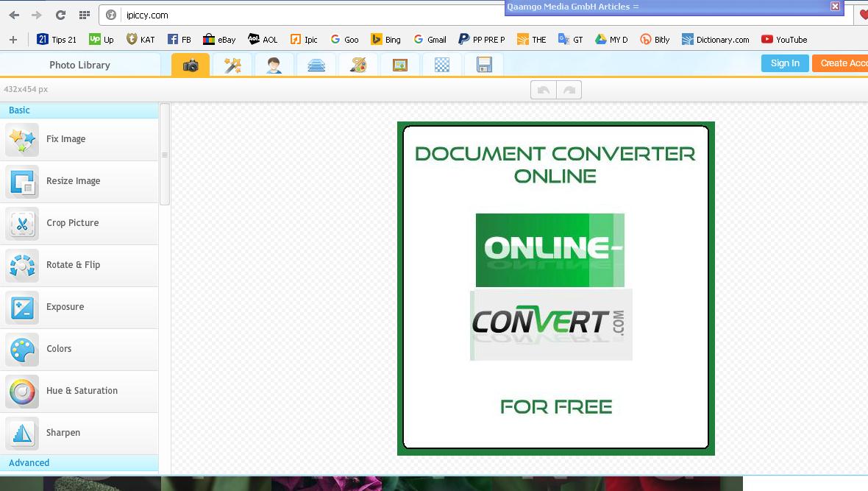Open the Basic Editor camera tab
The height and width of the screenshot is (491, 868).
[x=191, y=66]
